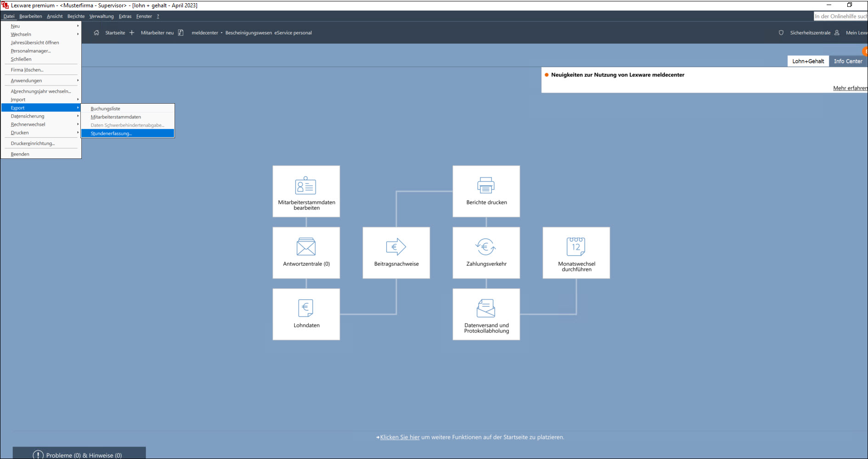
Task: Switch to the Info Center tab
Action: point(848,61)
